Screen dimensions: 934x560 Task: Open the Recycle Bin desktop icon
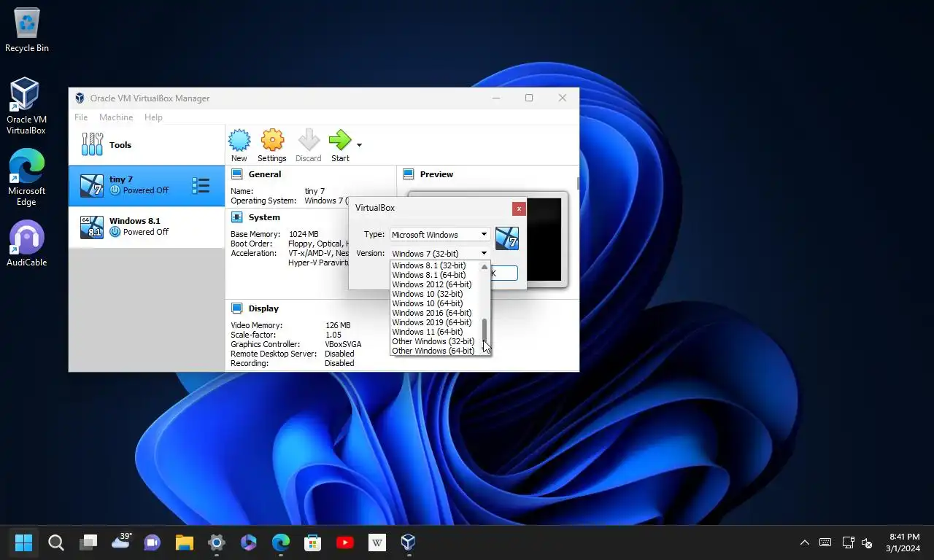(27, 31)
